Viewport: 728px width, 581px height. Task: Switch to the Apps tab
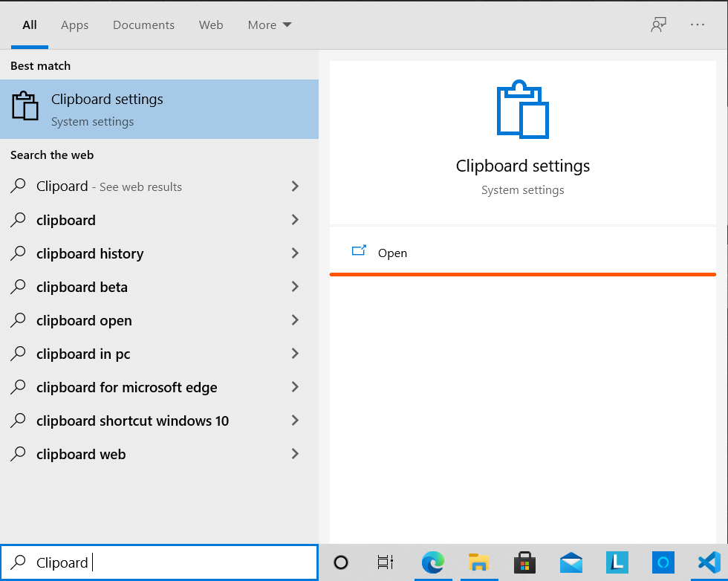pyautogui.click(x=75, y=25)
